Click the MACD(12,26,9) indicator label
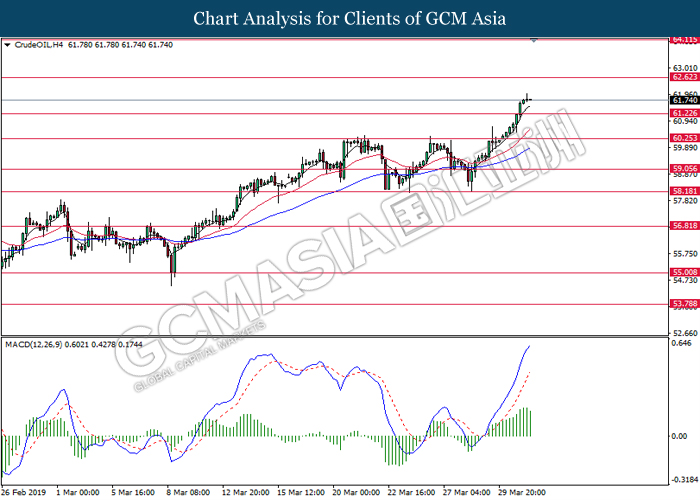This screenshot has height=500, width=700. (x=74, y=345)
